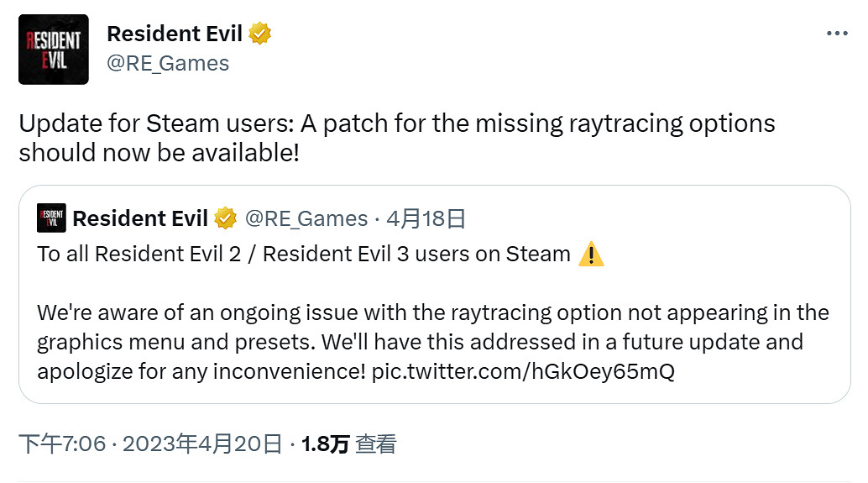Click the "should now be available!" text line

pos(159,153)
